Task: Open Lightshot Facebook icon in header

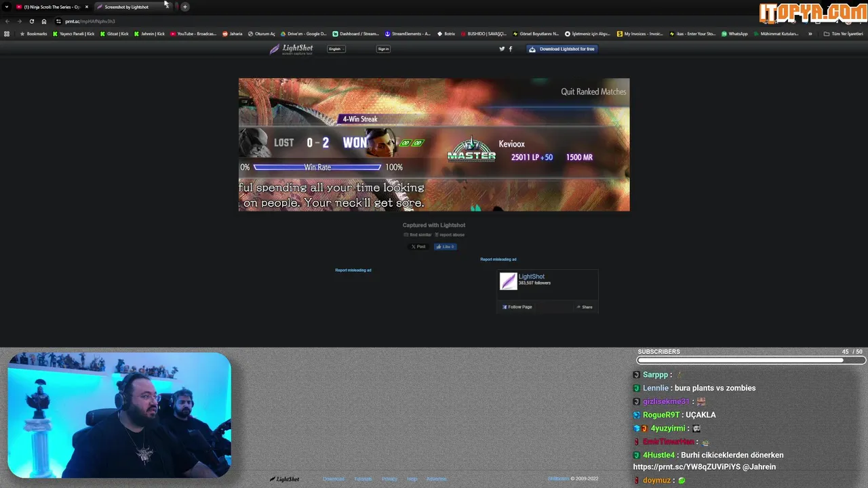Action: [x=511, y=49]
